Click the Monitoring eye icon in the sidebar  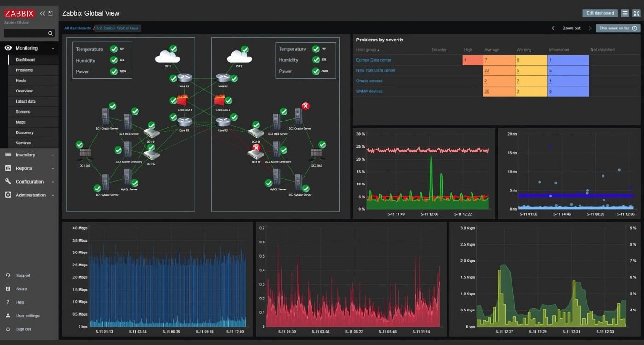pos(7,48)
